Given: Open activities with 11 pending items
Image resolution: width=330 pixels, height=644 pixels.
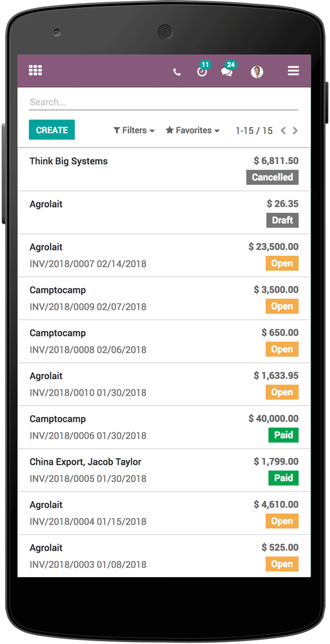Looking at the screenshot, I should [x=202, y=72].
